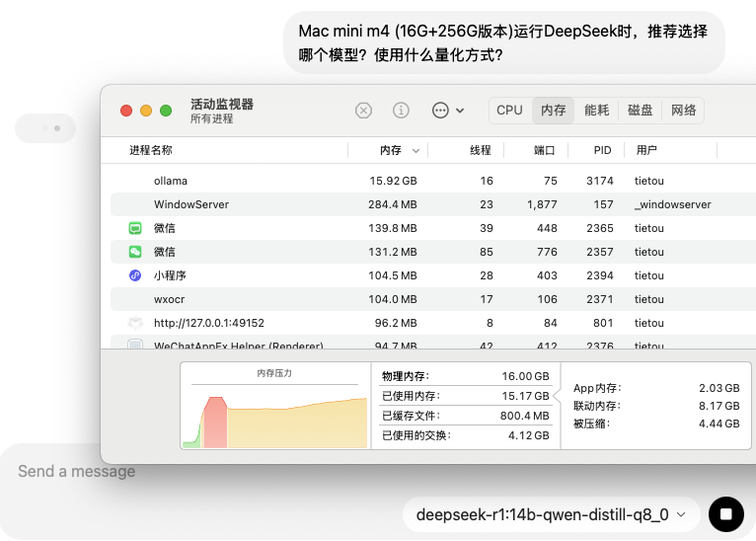Screen dimensions: 756x541
Task: Maximize the Activity Monitor window
Action: [166, 111]
